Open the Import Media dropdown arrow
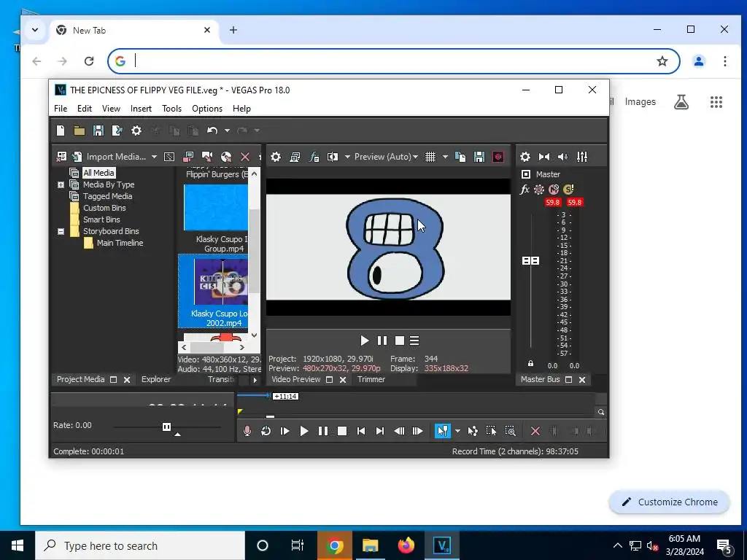Screen dimensions: 747x560 (154, 157)
